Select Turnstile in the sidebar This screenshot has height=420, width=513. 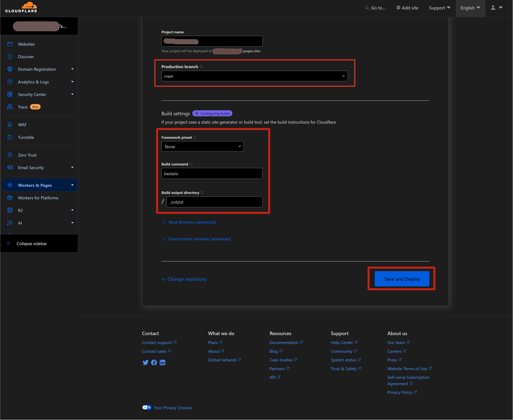[26, 137]
